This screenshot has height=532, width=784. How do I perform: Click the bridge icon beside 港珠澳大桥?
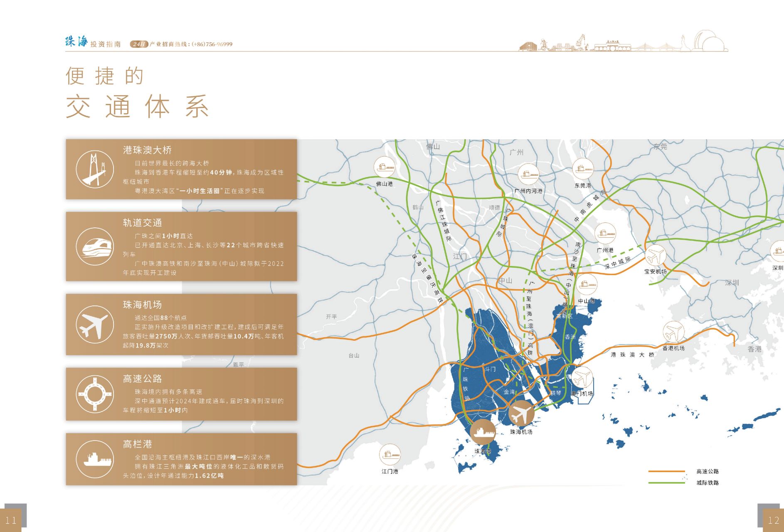[95, 169]
